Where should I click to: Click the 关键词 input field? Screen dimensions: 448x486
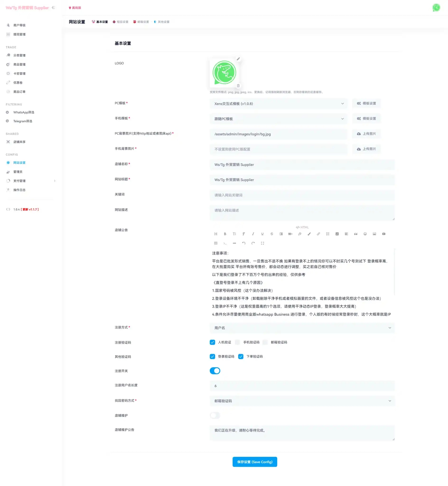coord(302,195)
